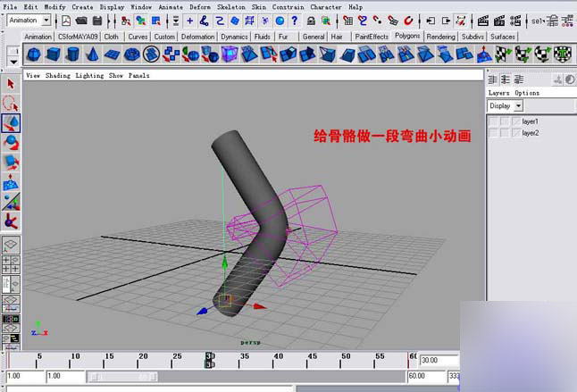Open the Shading panel menu

click(x=58, y=75)
